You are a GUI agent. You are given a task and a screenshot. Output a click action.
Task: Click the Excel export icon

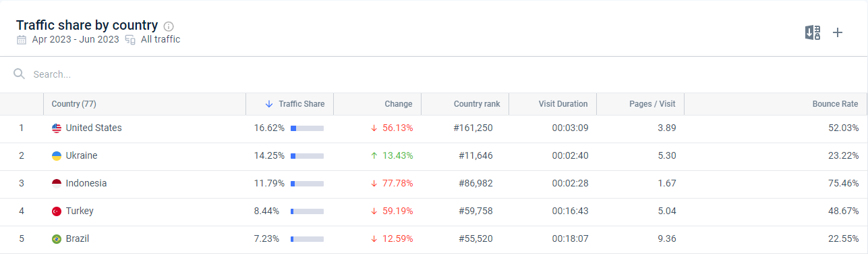813,32
